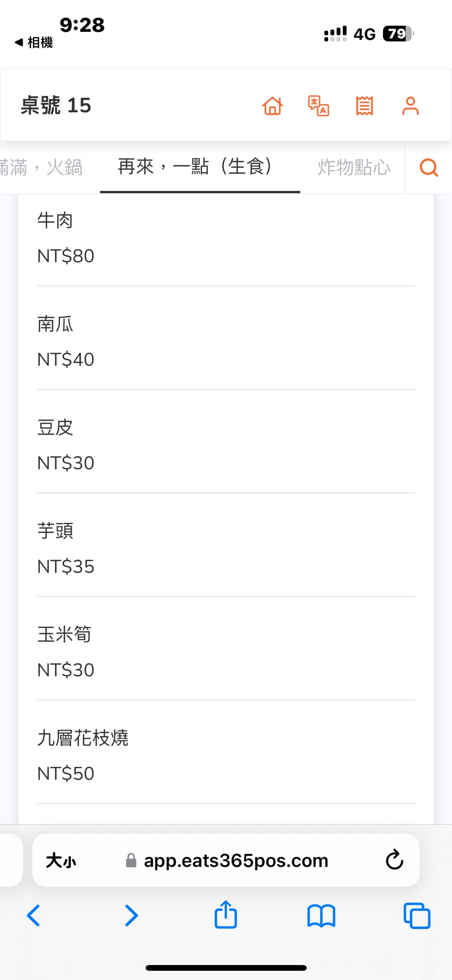
Task: Open the 大小 text size menu
Action: tap(61, 861)
